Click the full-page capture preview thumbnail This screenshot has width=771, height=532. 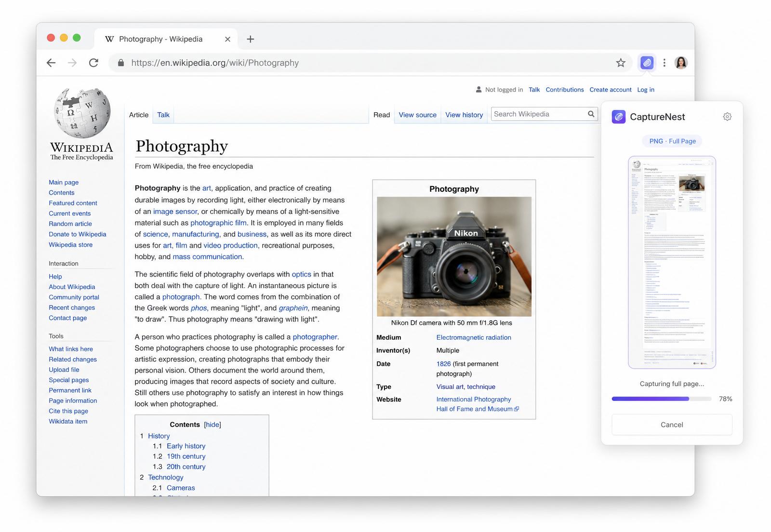point(672,262)
